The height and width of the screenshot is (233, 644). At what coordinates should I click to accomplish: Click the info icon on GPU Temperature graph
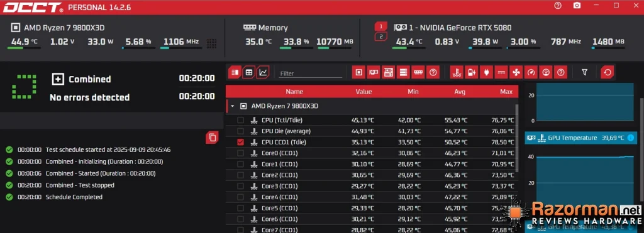coord(630,138)
